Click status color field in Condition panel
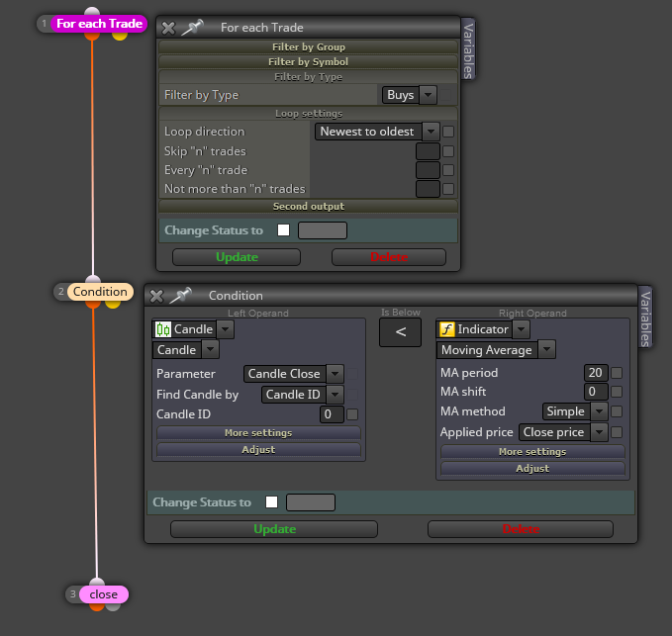 tap(311, 502)
